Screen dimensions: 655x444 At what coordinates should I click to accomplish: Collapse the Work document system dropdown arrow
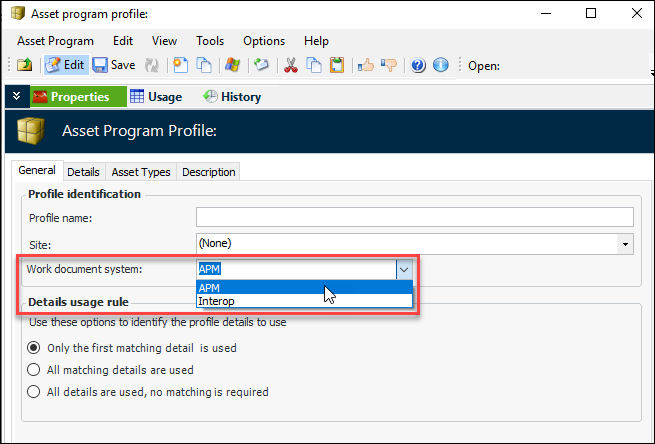click(403, 269)
